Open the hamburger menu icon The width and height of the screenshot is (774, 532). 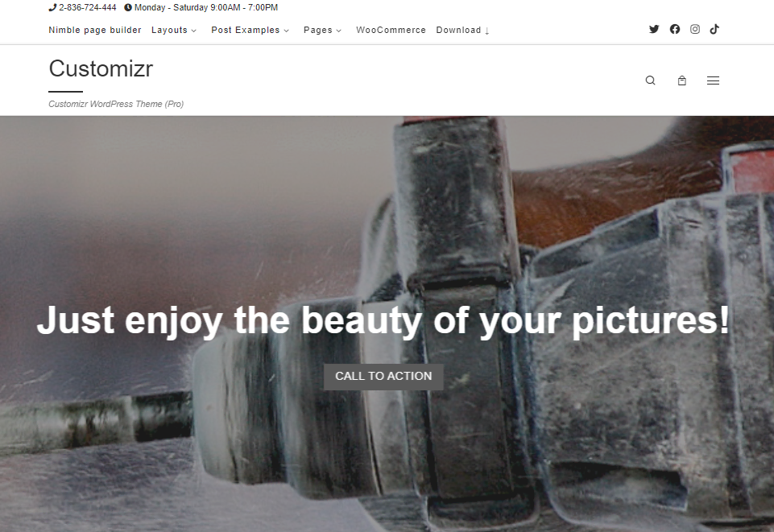(x=713, y=80)
